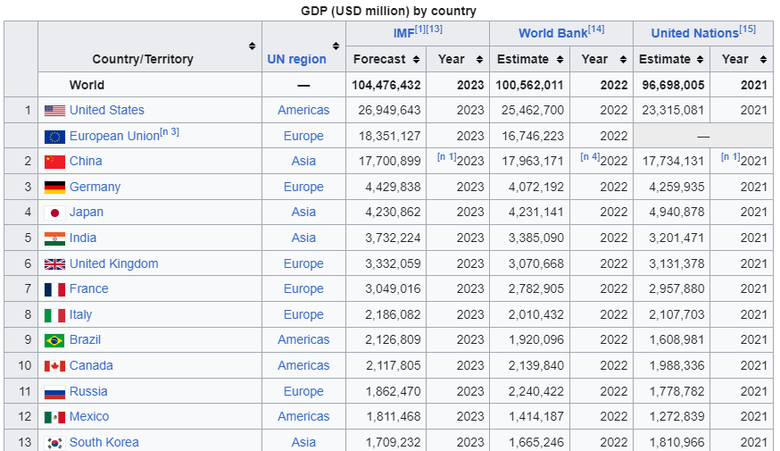Open Asia region link in India row
Screen dimensions: 780x451
303,238
